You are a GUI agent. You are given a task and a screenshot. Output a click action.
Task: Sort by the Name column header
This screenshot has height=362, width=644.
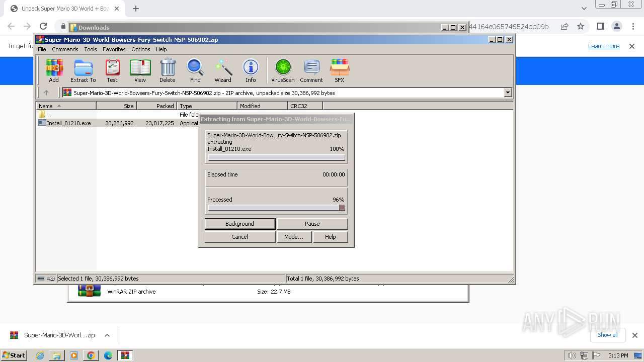point(66,106)
